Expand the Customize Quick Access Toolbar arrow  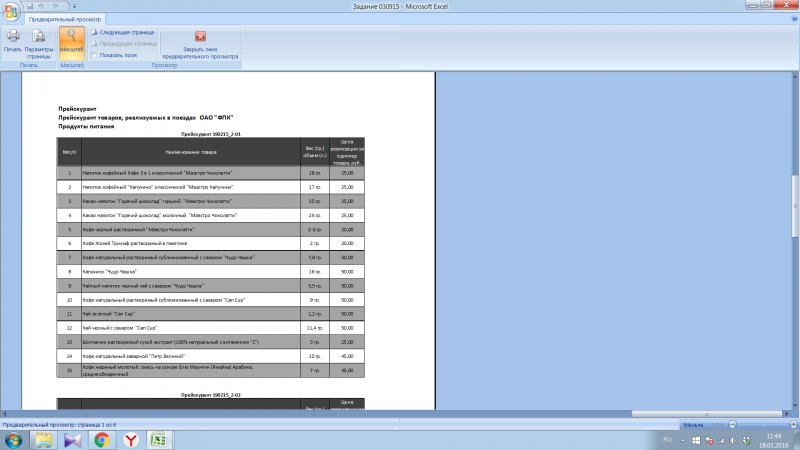[x=74, y=6]
